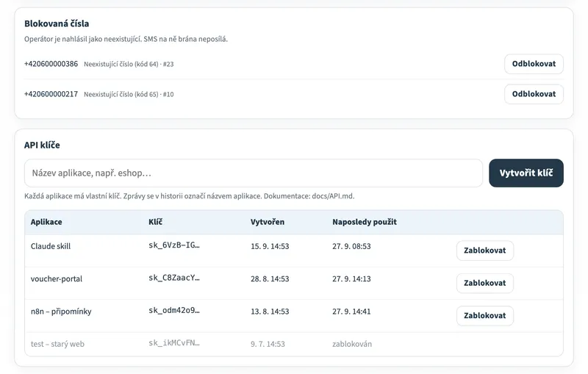This screenshot has height=374, width=588.
Task: Unblock number +420600000217
Action: 534,94
